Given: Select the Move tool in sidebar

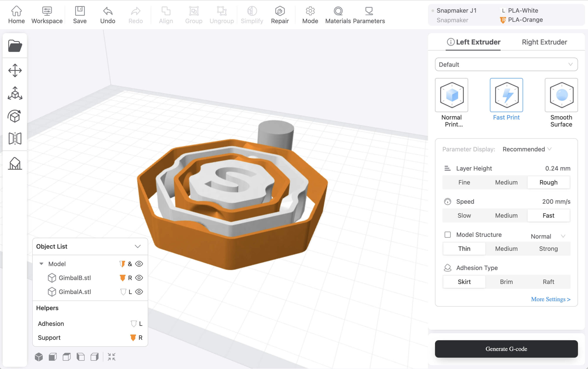Looking at the screenshot, I should tap(15, 71).
